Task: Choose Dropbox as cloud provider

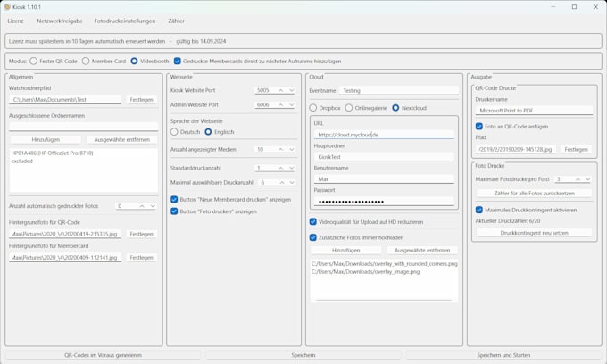Action: (313, 108)
